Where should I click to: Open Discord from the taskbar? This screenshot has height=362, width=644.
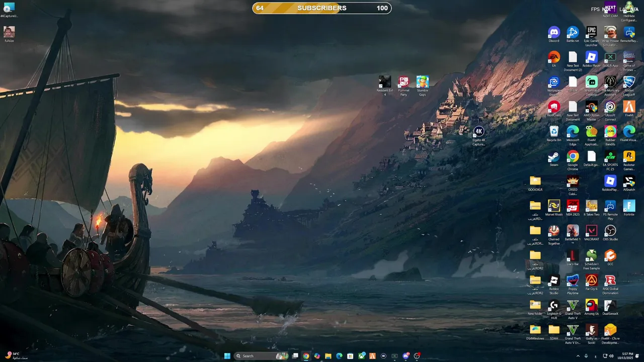(x=406, y=356)
